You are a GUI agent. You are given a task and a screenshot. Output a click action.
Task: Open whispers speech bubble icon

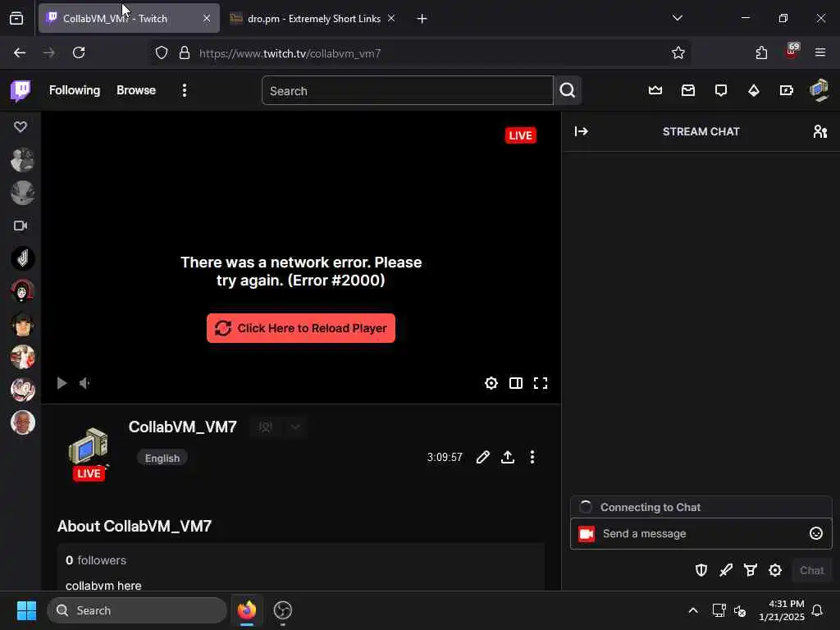click(721, 90)
